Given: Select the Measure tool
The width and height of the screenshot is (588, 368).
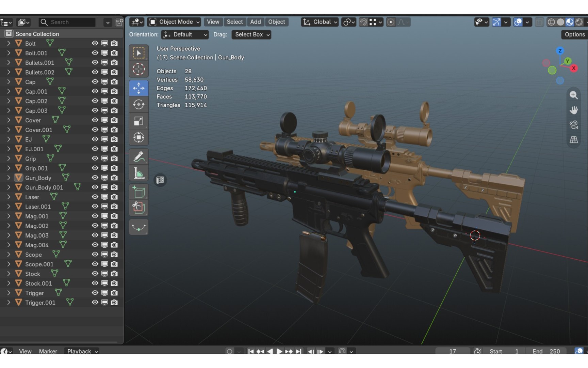Looking at the screenshot, I should click(x=138, y=173).
